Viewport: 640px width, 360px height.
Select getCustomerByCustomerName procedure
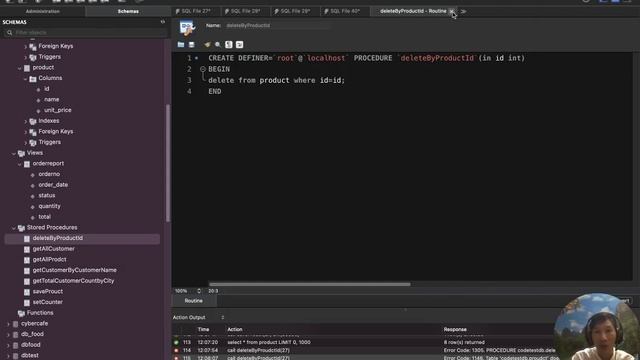tap(75, 270)
